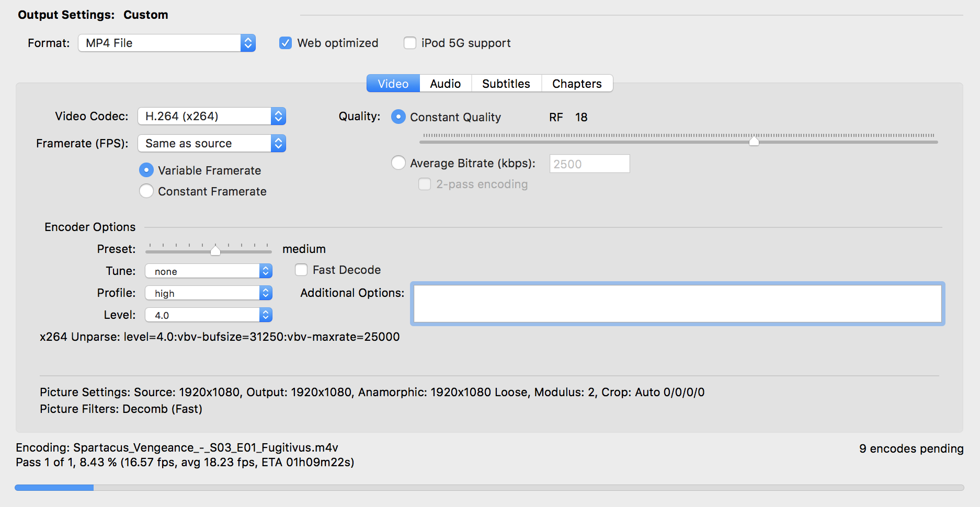
Task: Click the Encoder Options section label
Action: 90,227
